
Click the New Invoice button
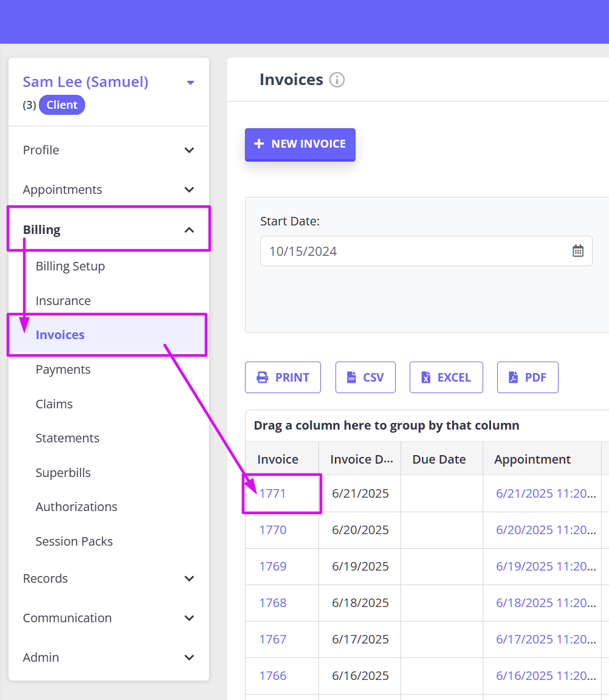[x=300, y=144]
